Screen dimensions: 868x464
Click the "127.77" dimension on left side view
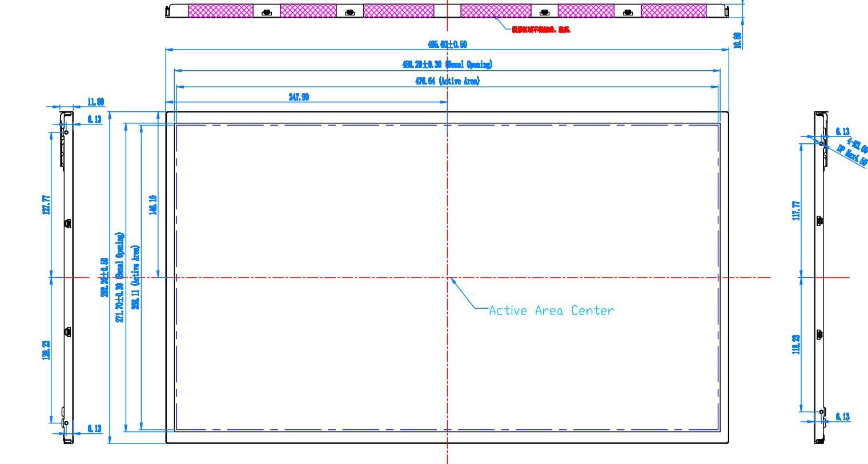pyautogui.click(x=46, y=205)
